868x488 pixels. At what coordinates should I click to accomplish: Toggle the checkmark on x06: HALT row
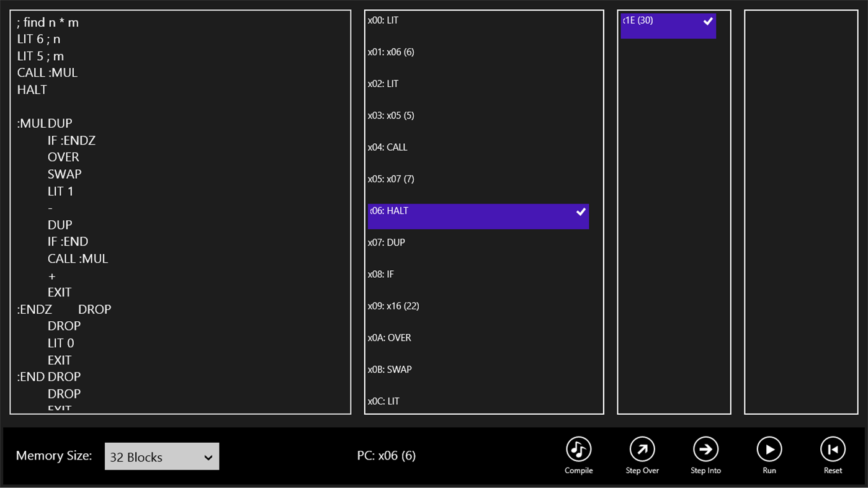pyautogui.click(x=581, y=212)
